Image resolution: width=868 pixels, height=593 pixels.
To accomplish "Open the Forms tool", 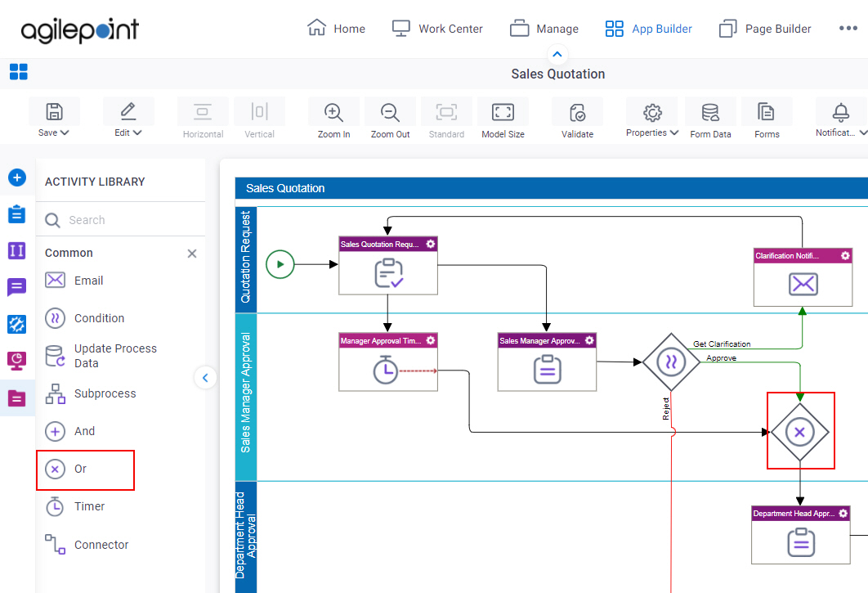I will [767, 118].
